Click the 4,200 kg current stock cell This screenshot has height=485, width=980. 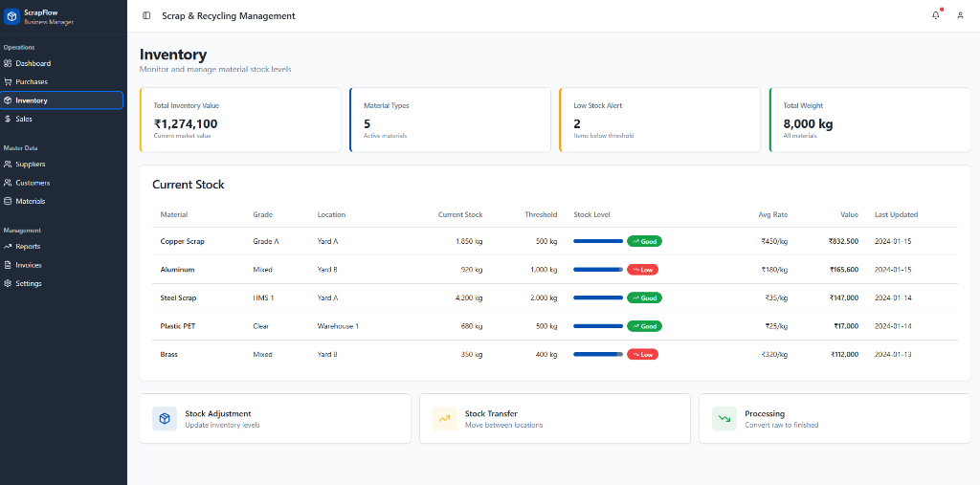pyautogui.click(x=469, y=298)
